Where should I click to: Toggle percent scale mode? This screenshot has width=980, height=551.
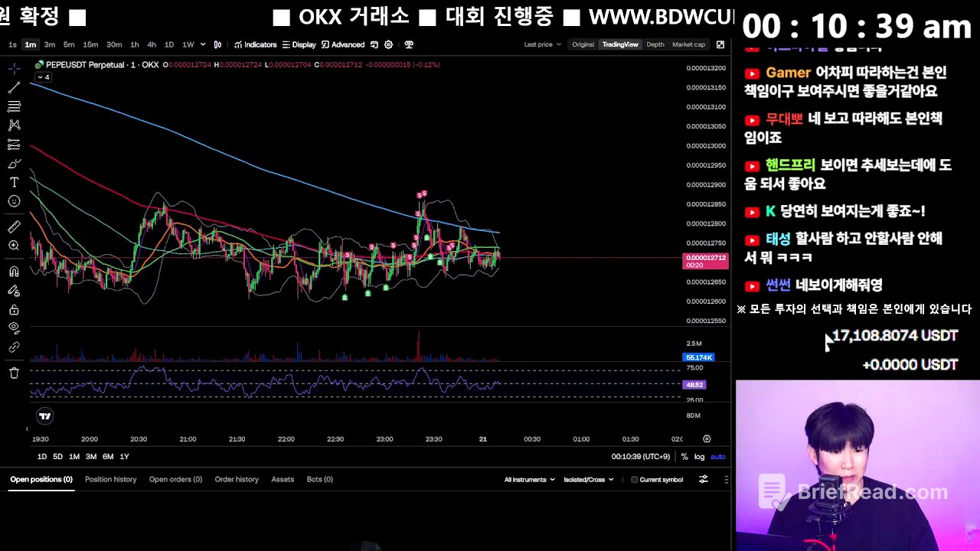(x=684, y=457)
